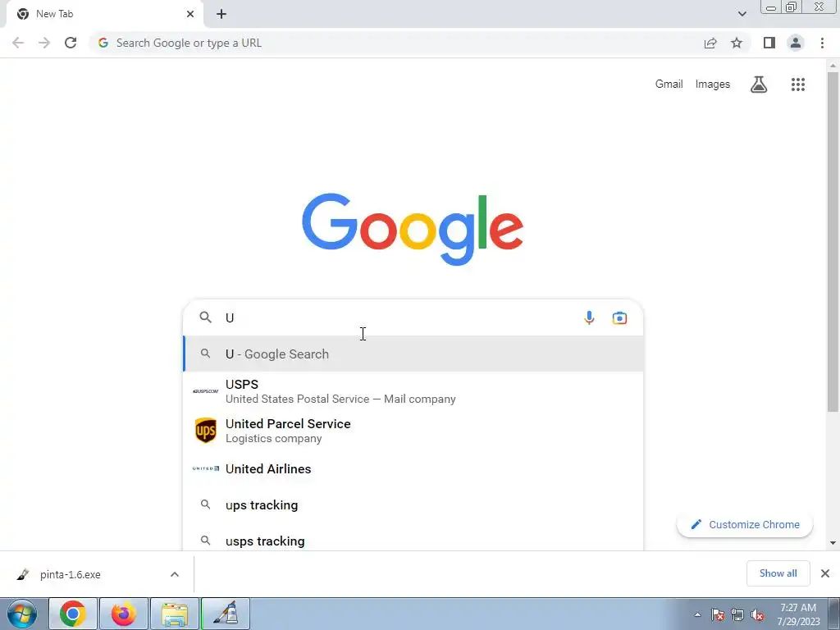Screen dimensions: 840x630
Task: Open the side panel icon
Action: 769,43
